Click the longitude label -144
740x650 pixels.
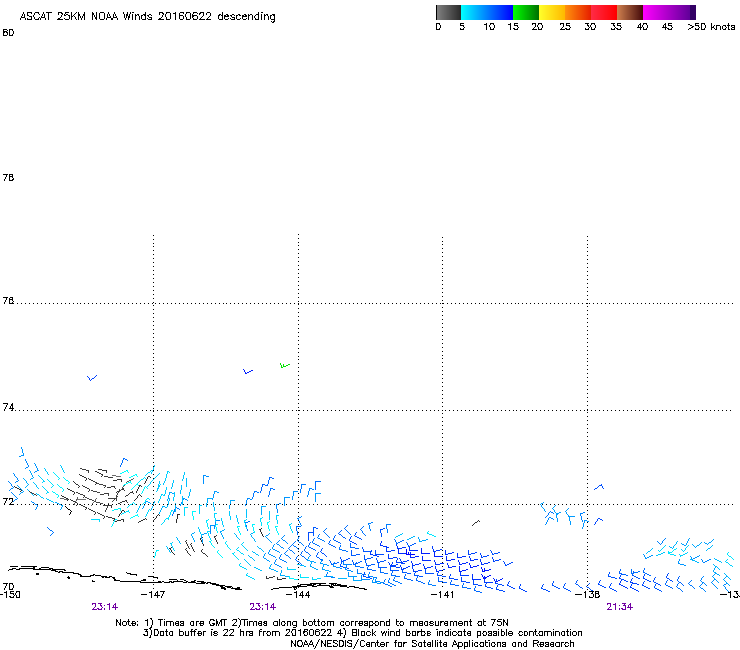click(x=298, y=594)
